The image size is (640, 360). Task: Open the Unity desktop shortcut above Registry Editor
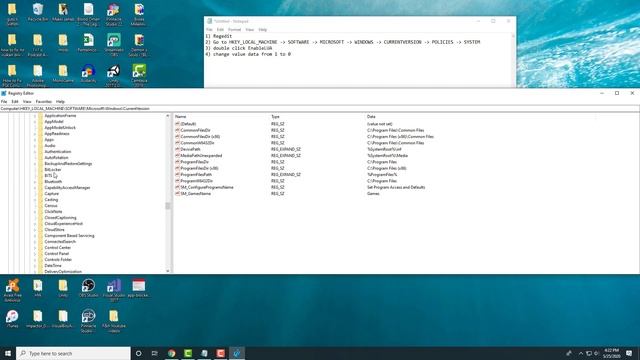113,74
